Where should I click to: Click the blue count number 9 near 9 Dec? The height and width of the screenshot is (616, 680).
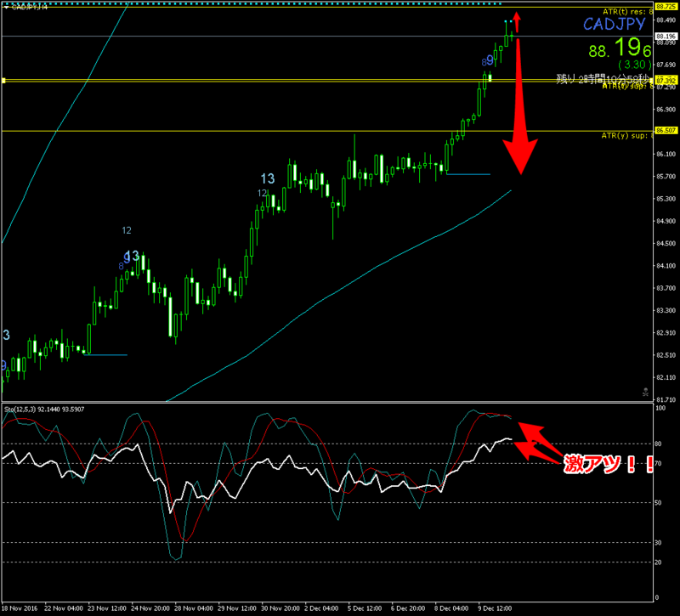point(490,59)
